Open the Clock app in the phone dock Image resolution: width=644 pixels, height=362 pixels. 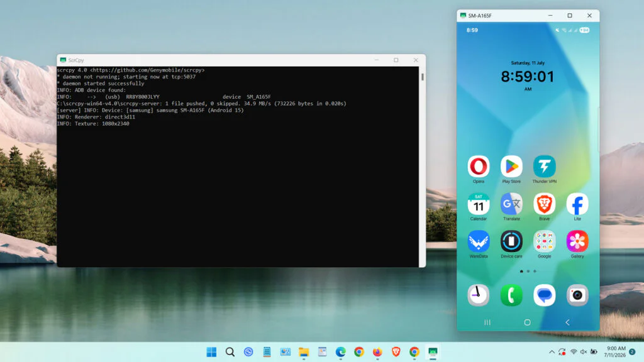click(479, 295)
